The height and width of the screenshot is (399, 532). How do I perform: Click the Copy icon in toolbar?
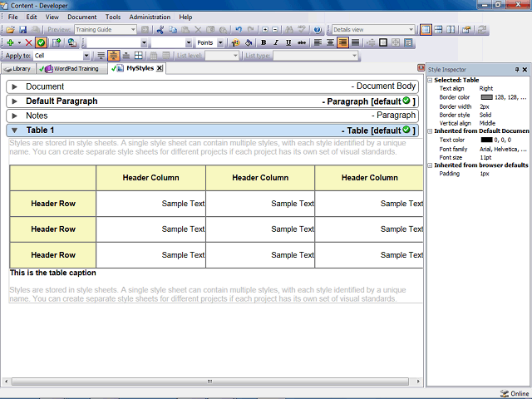[173, 30]
